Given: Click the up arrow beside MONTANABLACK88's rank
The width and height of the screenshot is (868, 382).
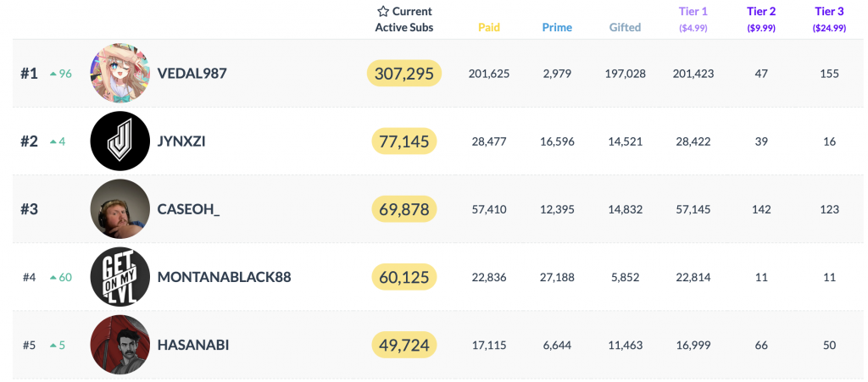Looking at the screenshot, I should pos(53,277).
